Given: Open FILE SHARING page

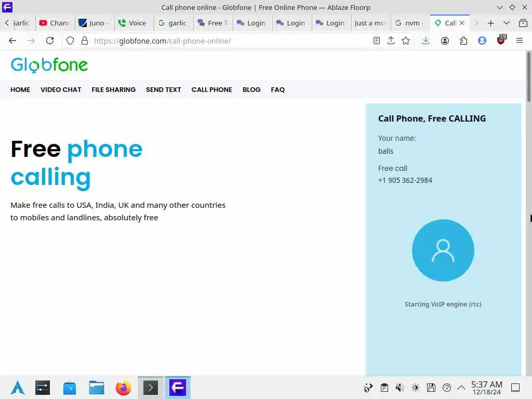Looking at the screenshot, I should click(114, 89).
